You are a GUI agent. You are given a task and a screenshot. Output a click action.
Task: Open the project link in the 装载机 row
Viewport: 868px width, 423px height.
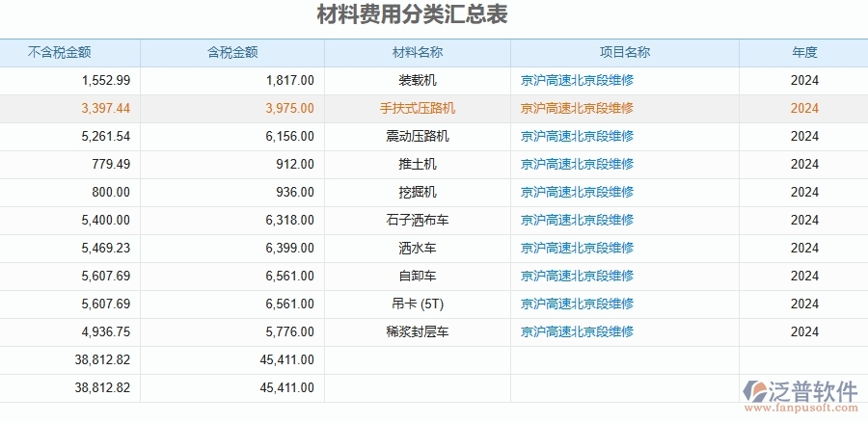coord(577,81)
